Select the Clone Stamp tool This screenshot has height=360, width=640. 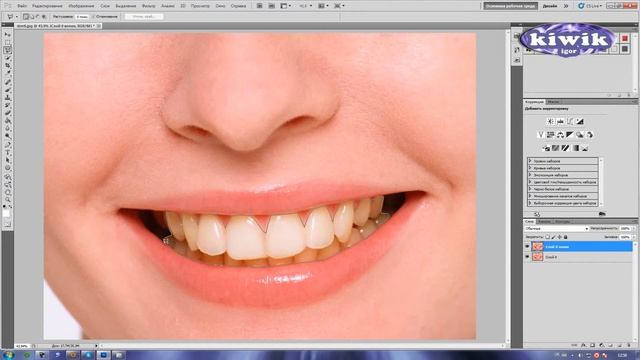(8, 98)
